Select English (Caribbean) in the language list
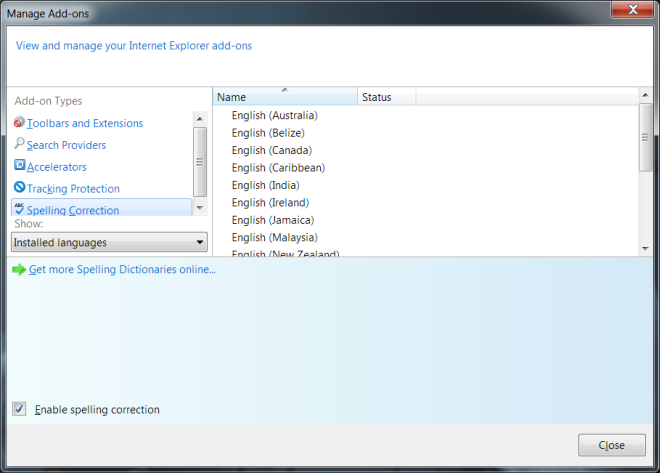 click(x=279, y=168)
